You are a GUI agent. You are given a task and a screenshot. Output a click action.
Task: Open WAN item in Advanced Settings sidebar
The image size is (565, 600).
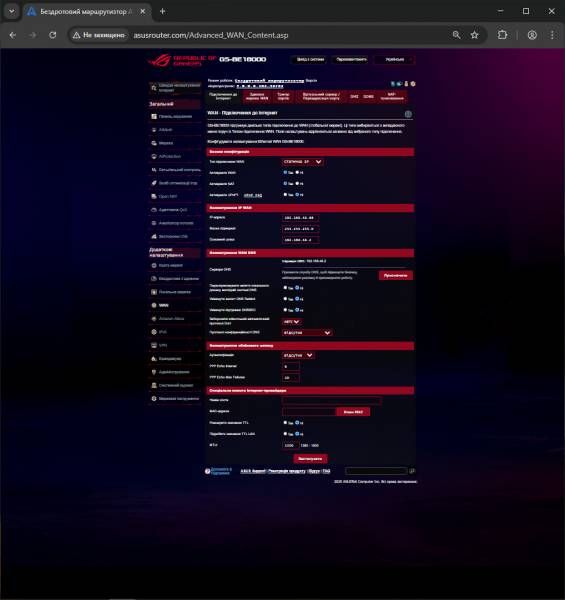click(x=174, y=305)
